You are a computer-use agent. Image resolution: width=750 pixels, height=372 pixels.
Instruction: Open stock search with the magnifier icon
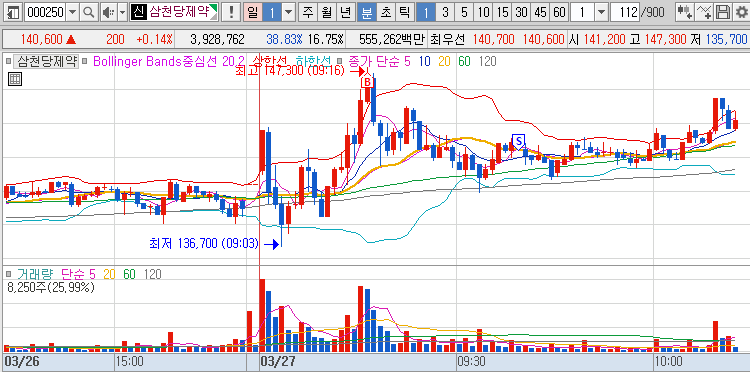pos(88,12)
